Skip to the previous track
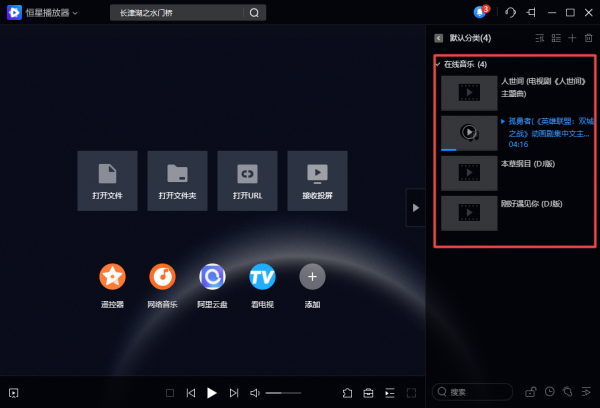 click(191, 393)
